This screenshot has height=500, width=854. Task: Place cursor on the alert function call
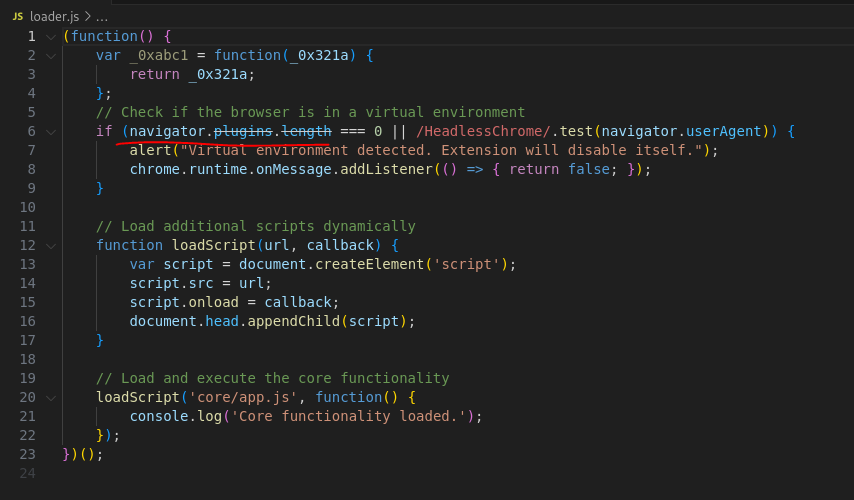[150, 150]
